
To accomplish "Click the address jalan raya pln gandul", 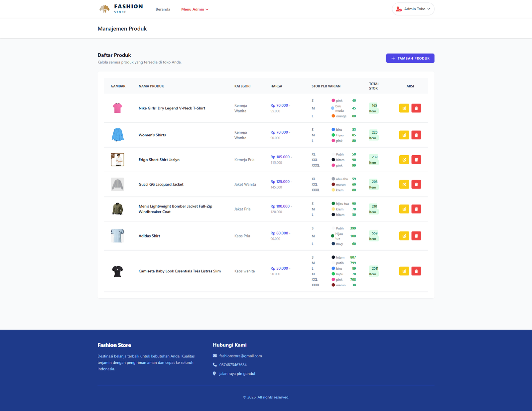I will click(237, 374).
